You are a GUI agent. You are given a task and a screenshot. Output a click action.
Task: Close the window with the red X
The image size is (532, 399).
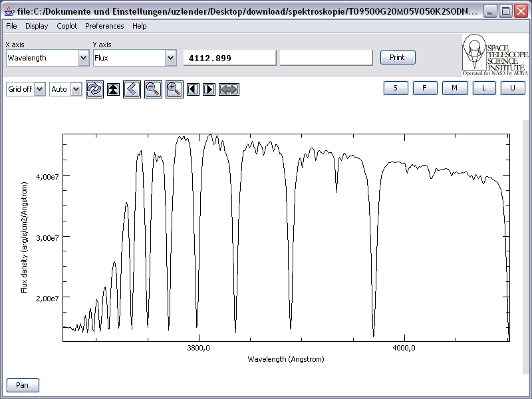pos(521,11)
